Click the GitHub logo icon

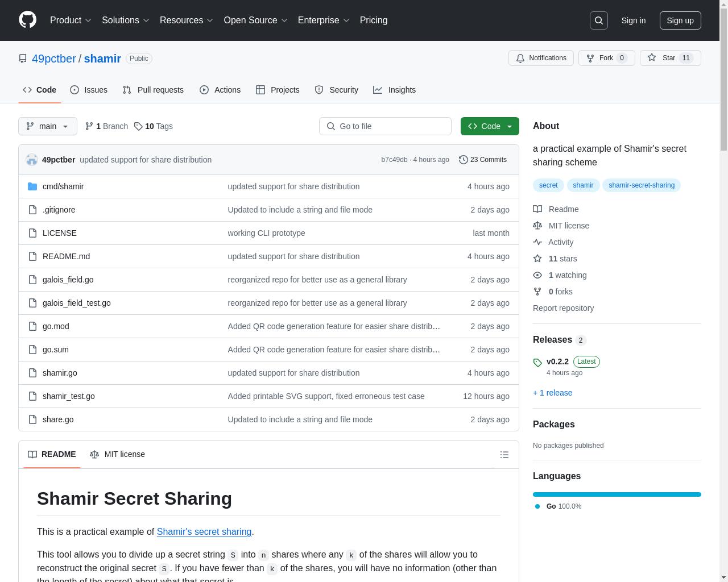click(x=27, y=20)
